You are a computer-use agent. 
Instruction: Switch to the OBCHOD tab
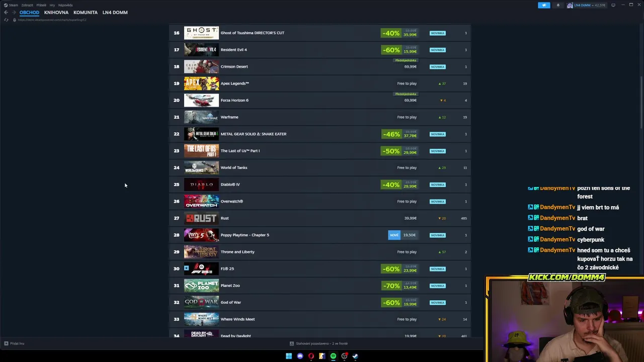pos(29,13)
